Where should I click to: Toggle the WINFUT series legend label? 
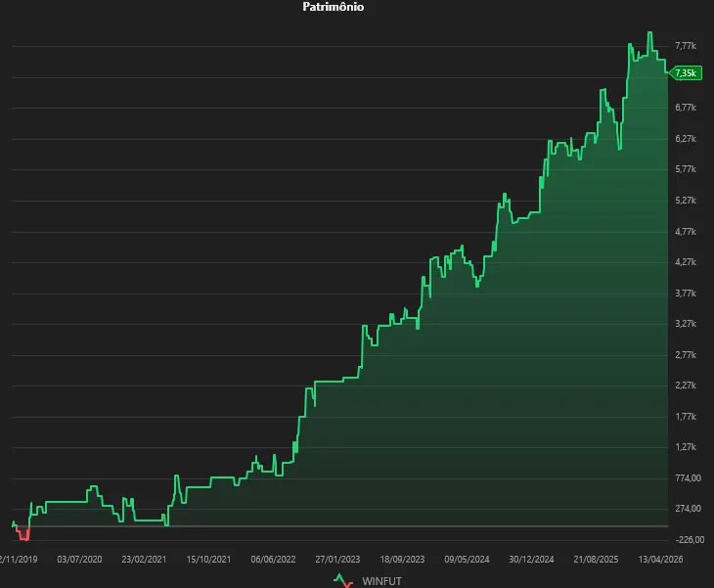[x=382, y=581]
